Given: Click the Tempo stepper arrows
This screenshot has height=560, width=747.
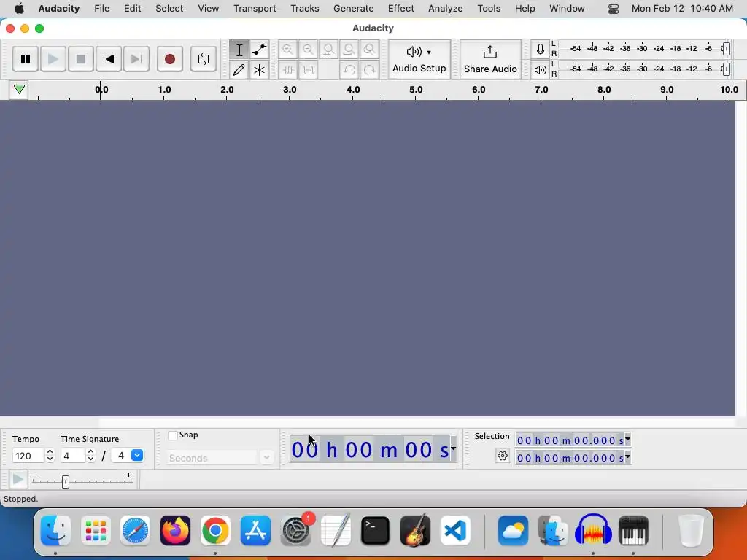Looking at the screenshot, I should 50,456.
